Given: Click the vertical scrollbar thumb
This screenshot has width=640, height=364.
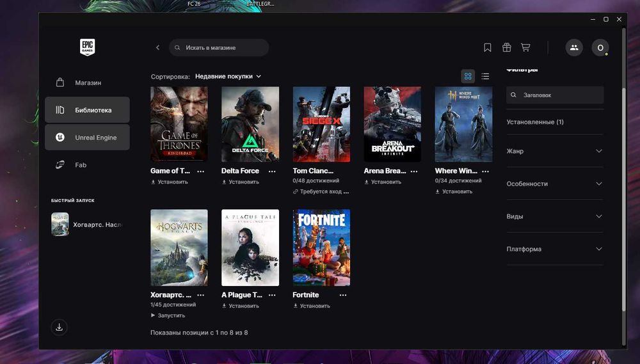Looking at the screenshot, I should pyautogui.click(x=623, y=200).
